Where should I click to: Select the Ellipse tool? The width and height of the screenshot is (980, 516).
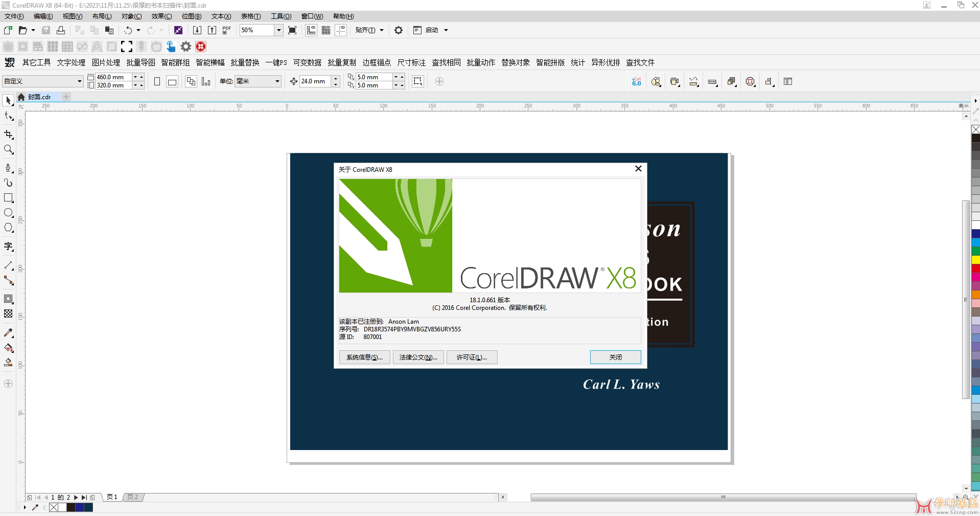(8, 213)
